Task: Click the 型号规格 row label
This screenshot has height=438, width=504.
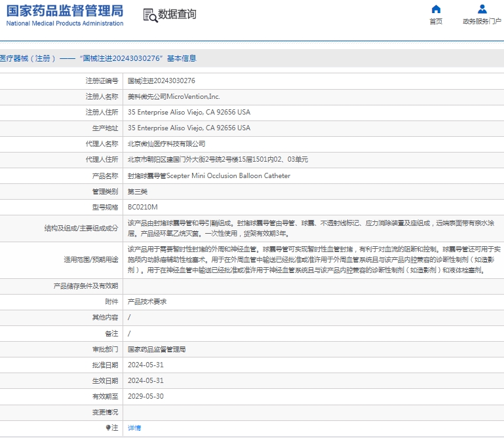Action: pos(105,208)
